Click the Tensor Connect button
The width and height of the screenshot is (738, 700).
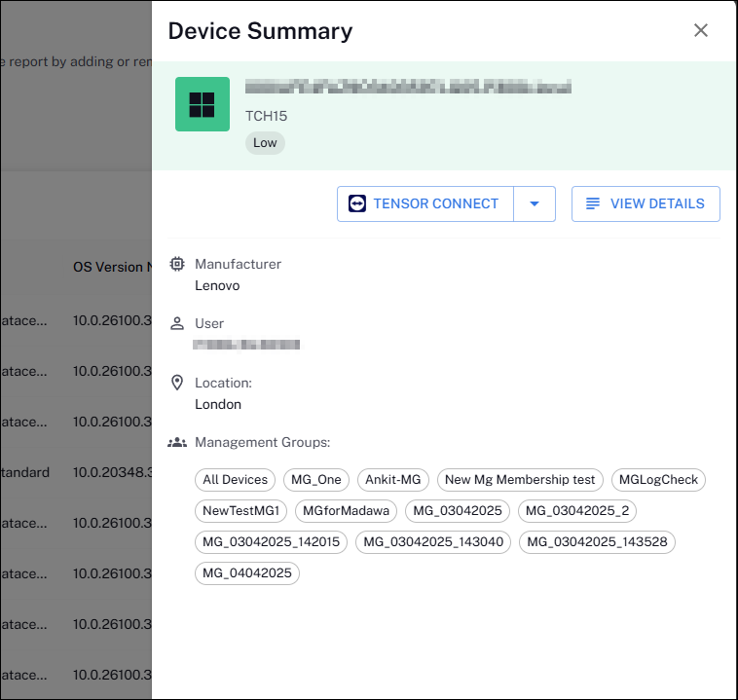click(x=424, y=203)
